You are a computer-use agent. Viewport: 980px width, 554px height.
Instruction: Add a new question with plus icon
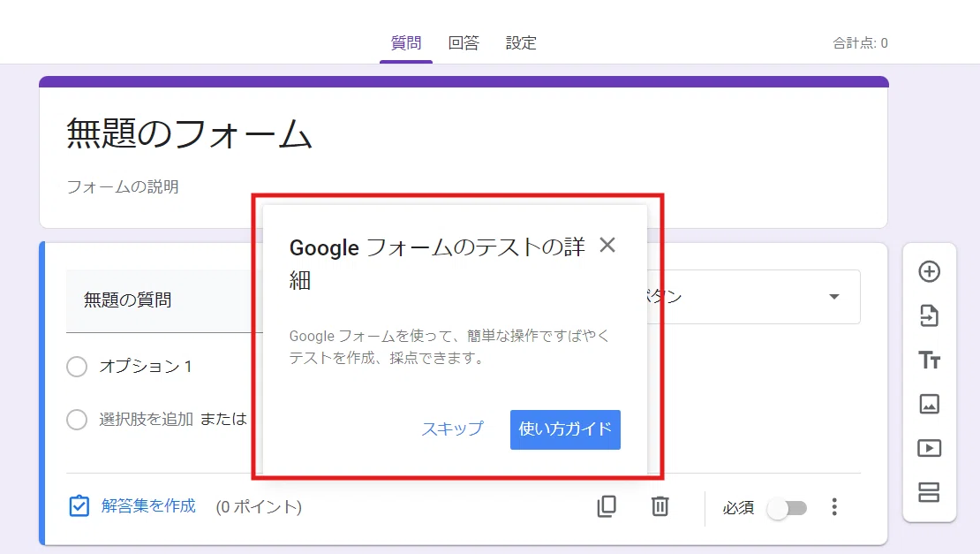(x=929, y=271)
